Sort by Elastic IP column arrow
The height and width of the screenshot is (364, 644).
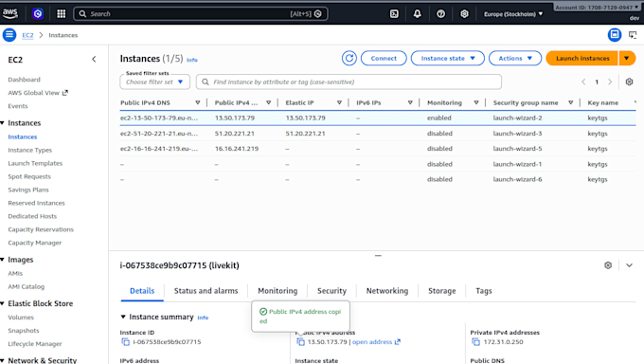[339, 102]
